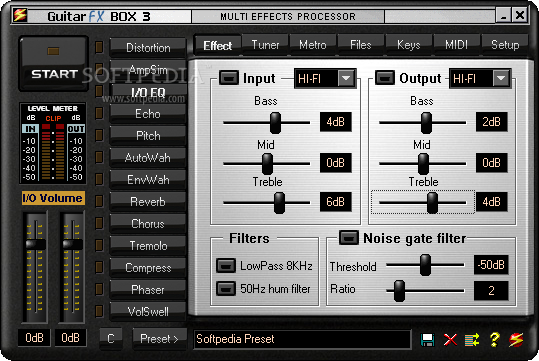The width and height of the screenshot is (539, 361).
Task: Enable the Noise gate filter toggle
Action: (349, 238)
